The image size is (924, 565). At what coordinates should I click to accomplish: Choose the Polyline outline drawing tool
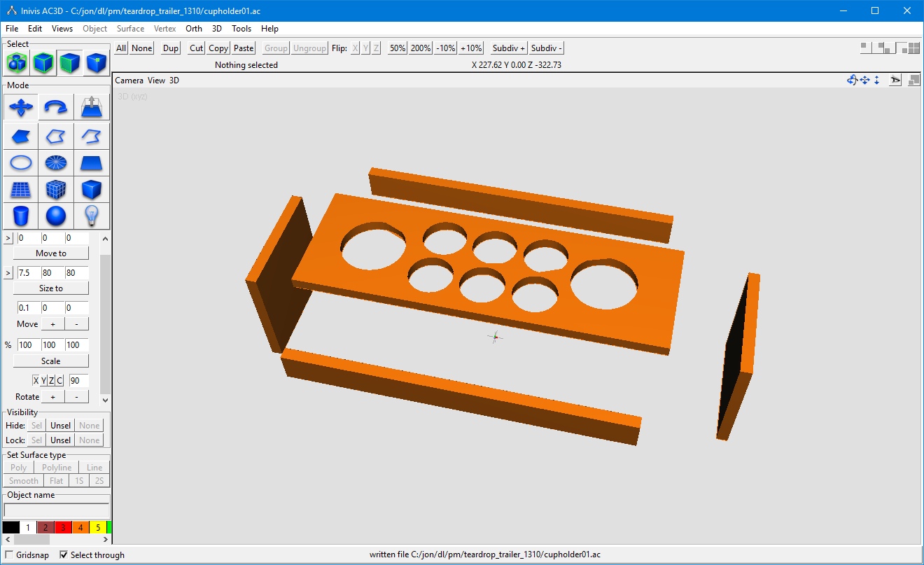click(x=56, y=136)
